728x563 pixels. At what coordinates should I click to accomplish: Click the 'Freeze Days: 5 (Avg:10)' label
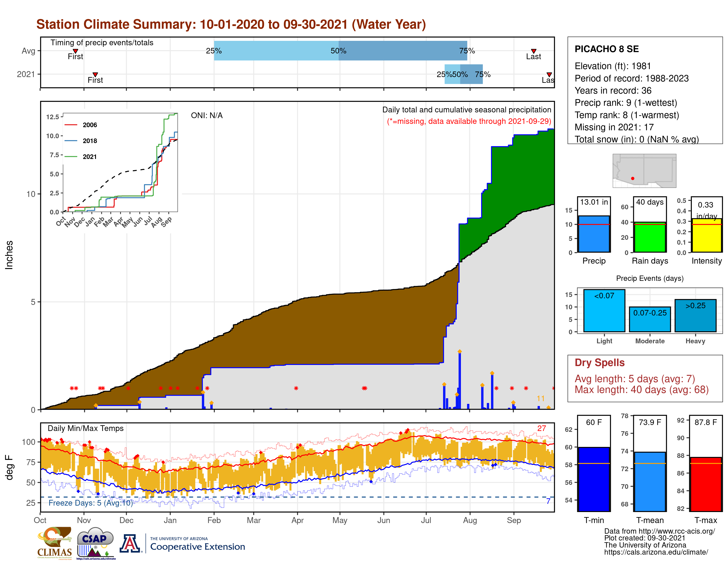tap(91, 503)
